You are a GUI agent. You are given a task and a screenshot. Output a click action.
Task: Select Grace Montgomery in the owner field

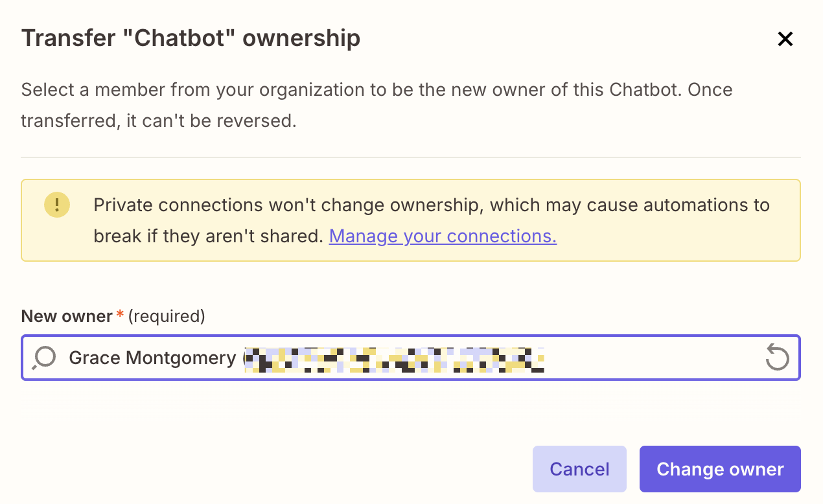[152, 358]
